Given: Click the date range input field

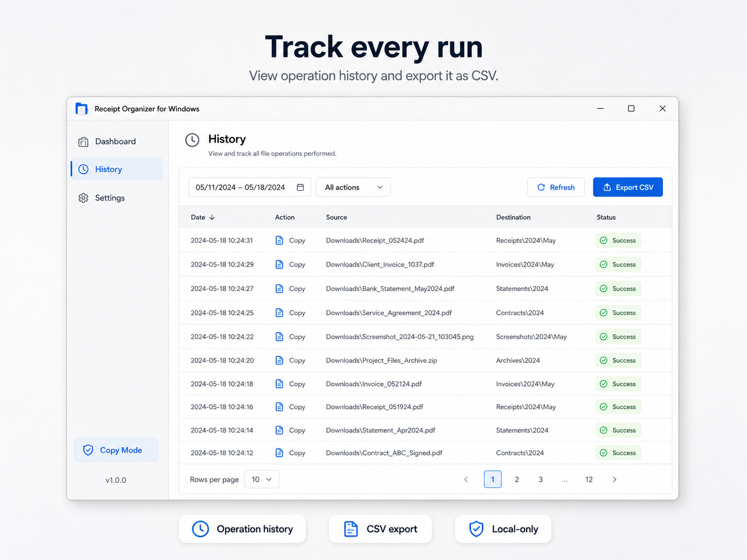Looking at the screenshot, I should coord(250,187).
